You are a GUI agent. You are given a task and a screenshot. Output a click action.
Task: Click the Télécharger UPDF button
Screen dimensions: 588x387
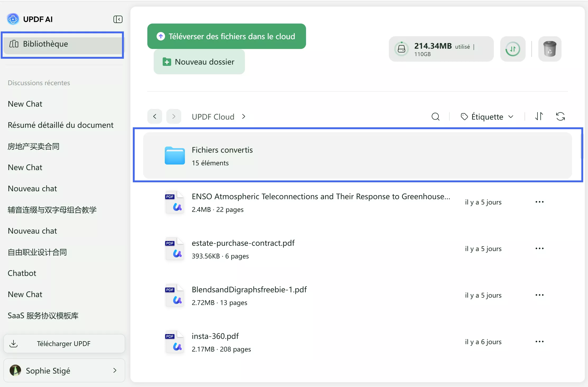tap(64, 344)
